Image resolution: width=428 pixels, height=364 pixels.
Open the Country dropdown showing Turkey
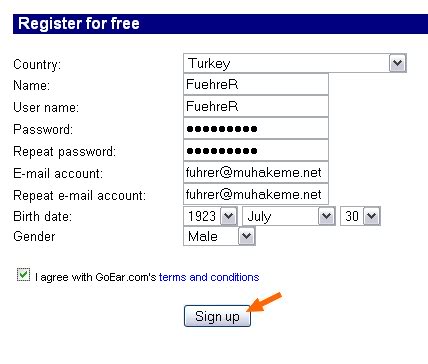295,63
